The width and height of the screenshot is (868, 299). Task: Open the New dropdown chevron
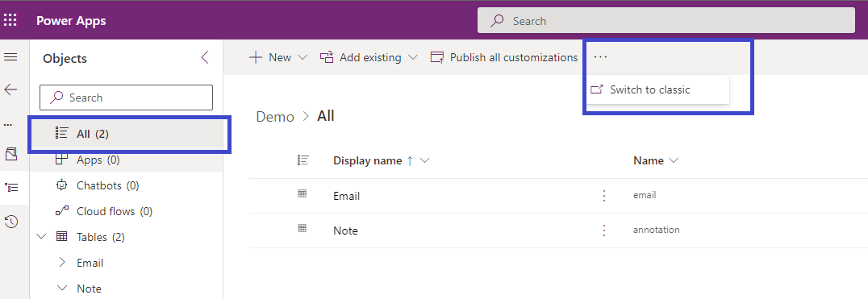[303, 57]
